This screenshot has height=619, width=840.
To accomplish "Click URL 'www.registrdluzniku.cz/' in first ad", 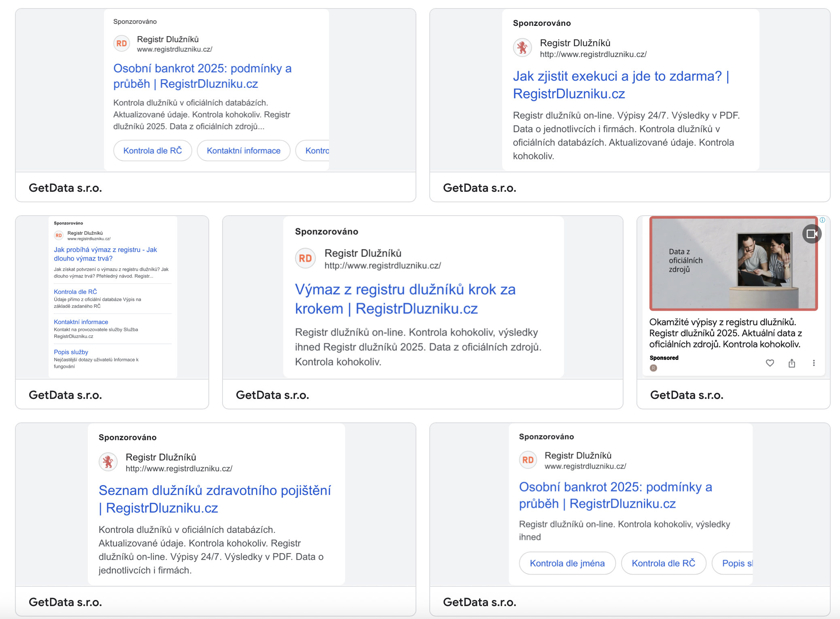I will [174, 49].
